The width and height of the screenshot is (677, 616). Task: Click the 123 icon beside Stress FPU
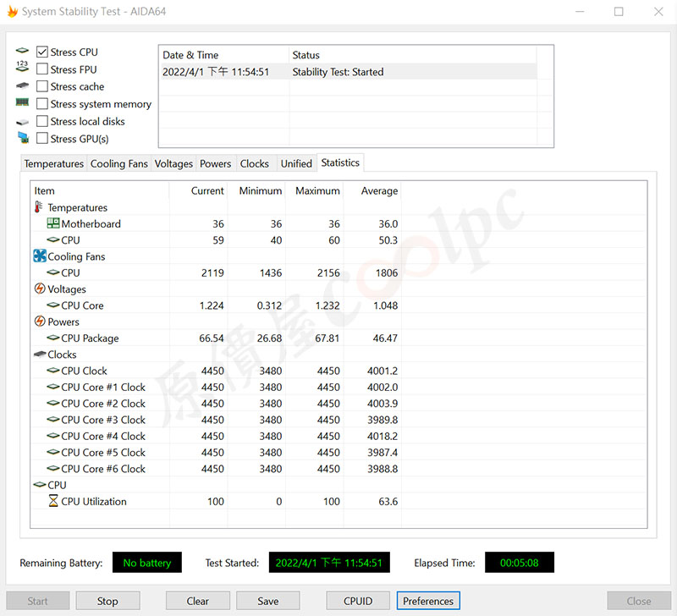[22, 67]
